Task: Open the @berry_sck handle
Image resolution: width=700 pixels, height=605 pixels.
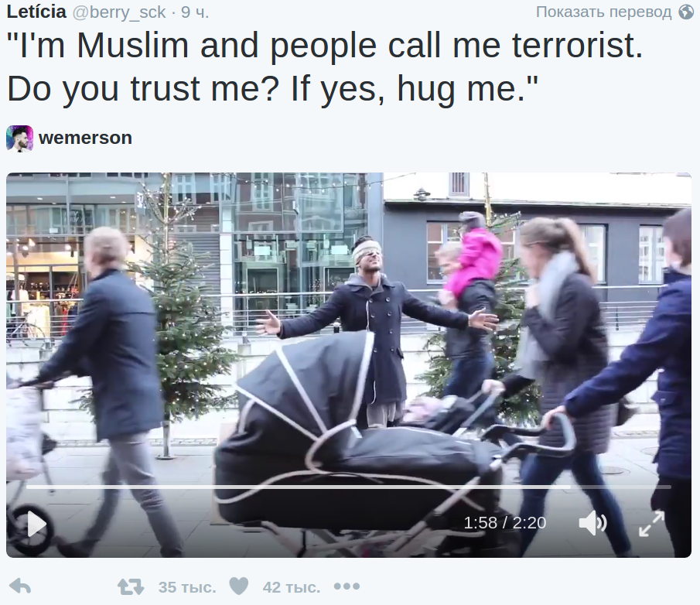Action: point(119,12)
